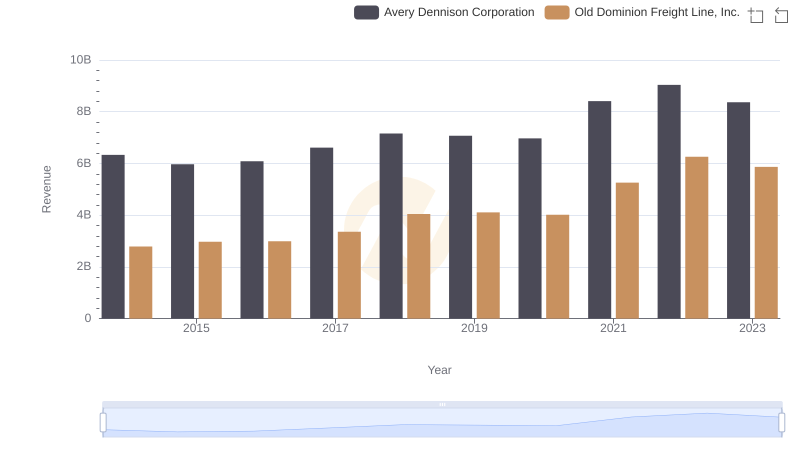Click the 8B y-axis label
The height and width of the screenshot is (461, 800).
84,111
